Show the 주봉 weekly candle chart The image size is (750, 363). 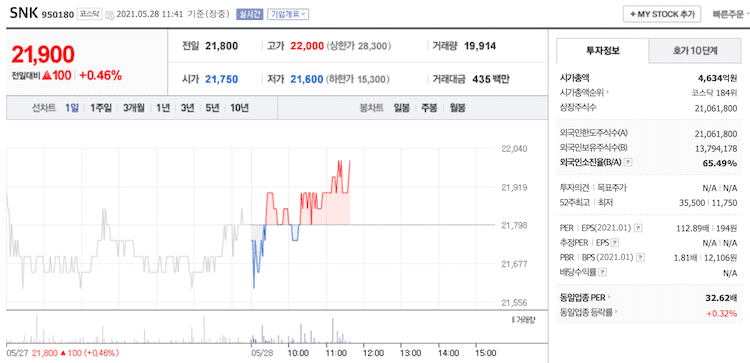click(x=429, y=108)
